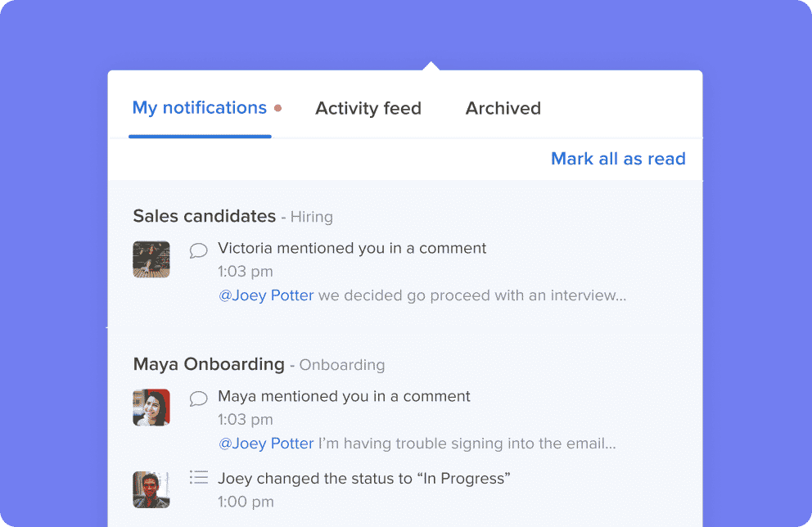Click the @Joey Potter mention in Maya's comment
The image size is (812, 527).
click(x=266, y=444)
